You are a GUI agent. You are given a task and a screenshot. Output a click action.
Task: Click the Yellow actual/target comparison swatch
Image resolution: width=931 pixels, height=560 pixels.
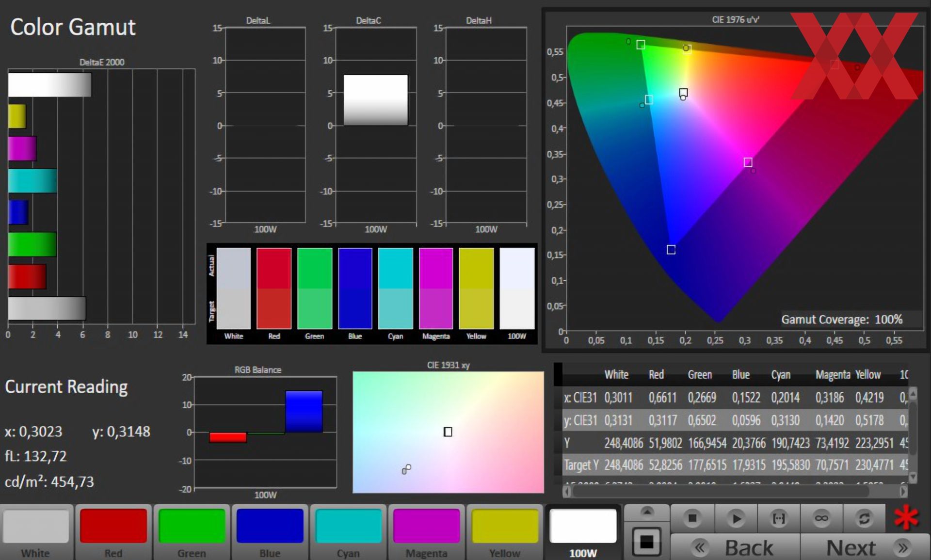476,288
